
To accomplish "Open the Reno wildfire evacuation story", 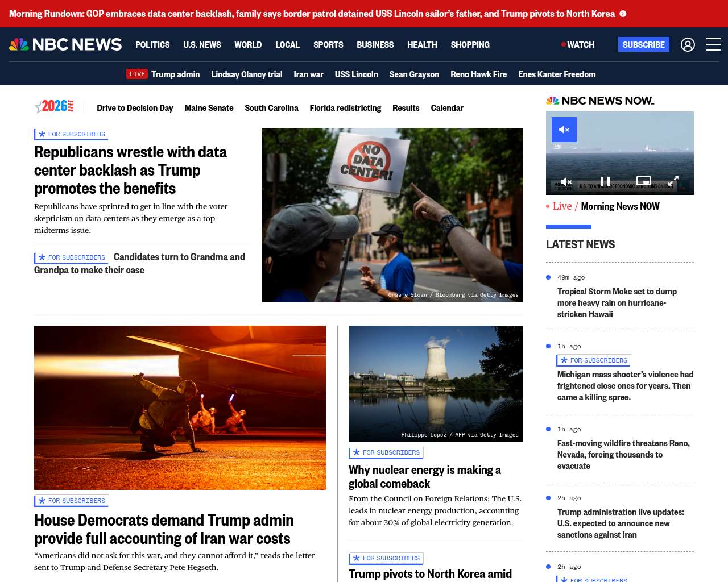I will [623, 455].
